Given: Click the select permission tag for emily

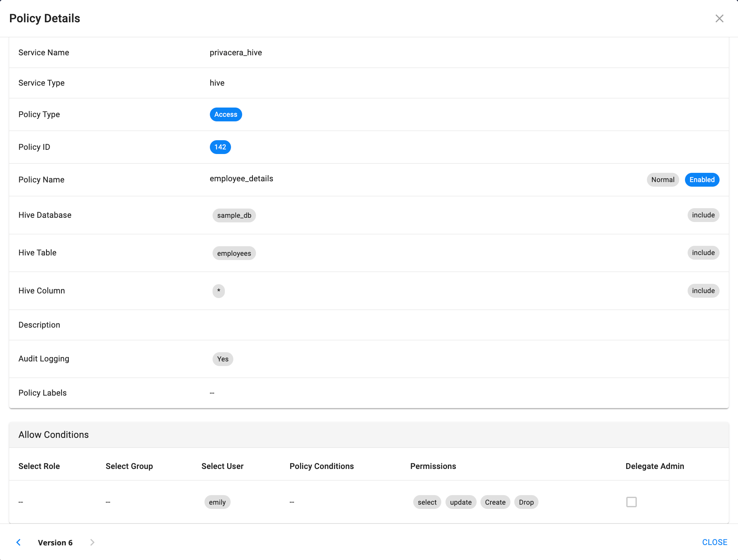Looking at the screenshot, I should point(427,502).
